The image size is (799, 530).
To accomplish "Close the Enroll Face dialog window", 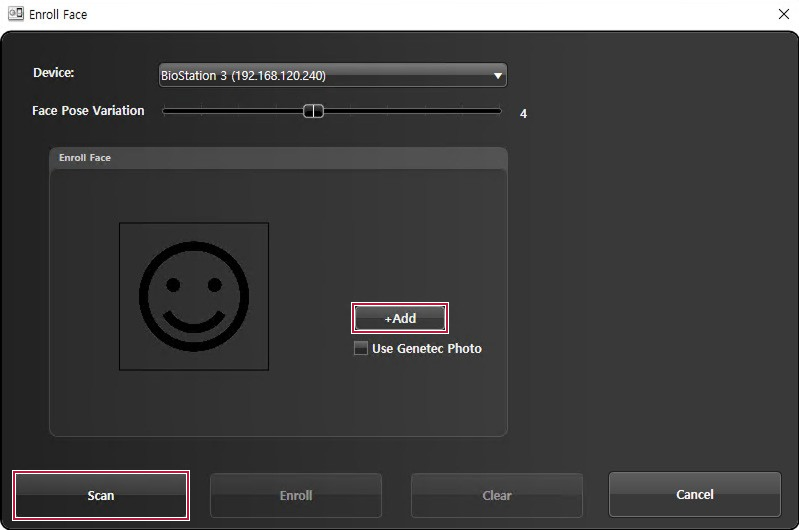I will [x=783, y=14].
